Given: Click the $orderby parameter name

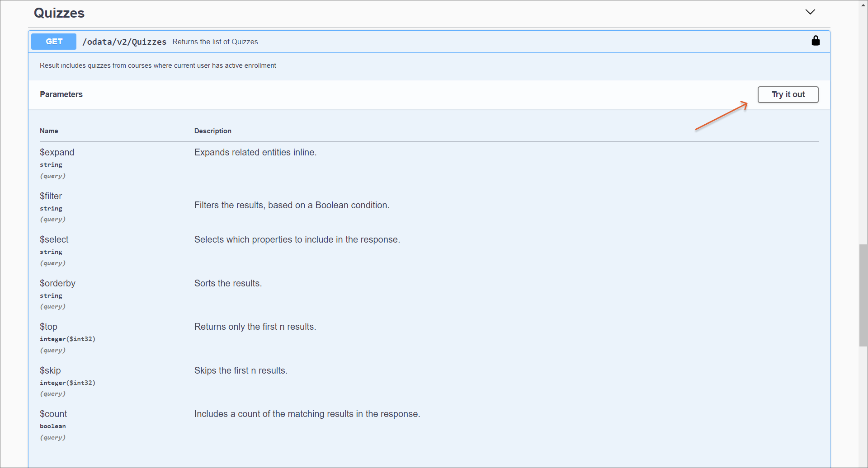Looking at the screenshot, I should click(x=57, y=283).
